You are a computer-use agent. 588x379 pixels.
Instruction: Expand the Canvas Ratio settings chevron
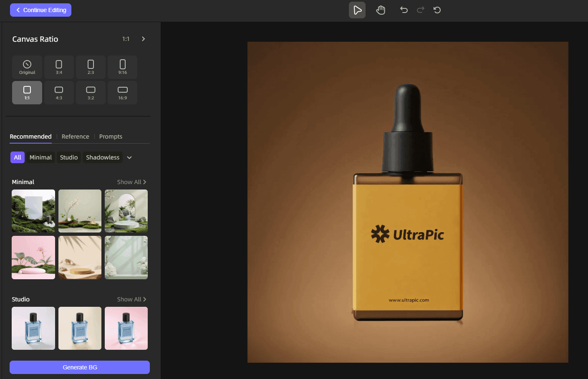click(x=143, y=38)
